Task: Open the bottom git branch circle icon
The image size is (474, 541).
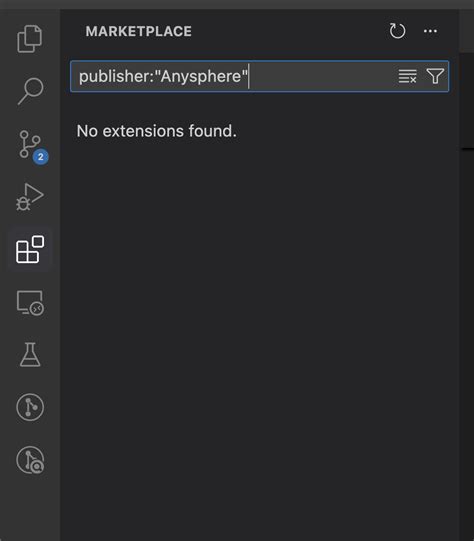Action: (x=30, y=460)
